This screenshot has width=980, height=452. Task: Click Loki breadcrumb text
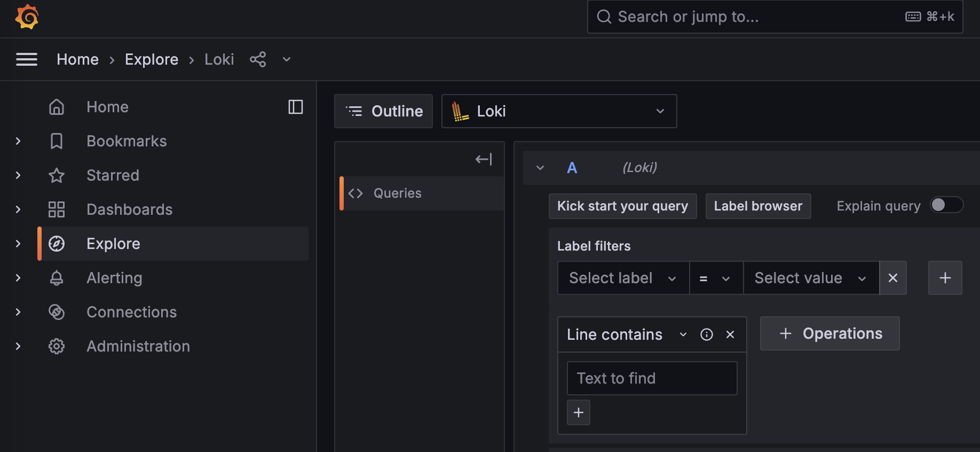[219, 59]
